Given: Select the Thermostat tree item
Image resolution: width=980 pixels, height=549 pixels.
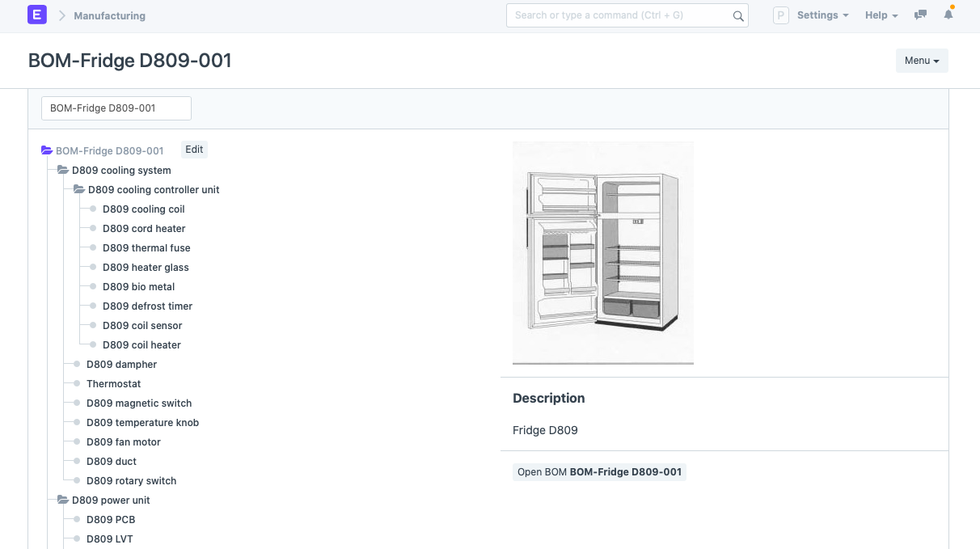Looking at the screenshot, I should [113, 384].
